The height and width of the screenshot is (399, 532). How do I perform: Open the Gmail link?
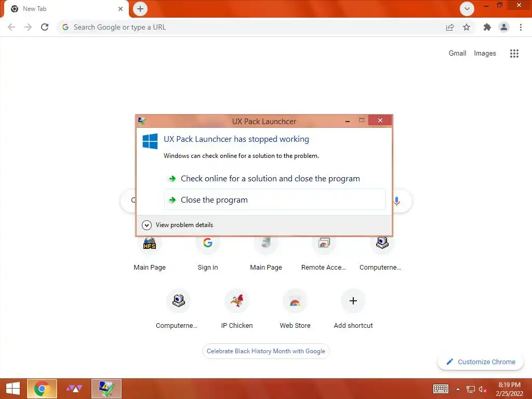457,54
